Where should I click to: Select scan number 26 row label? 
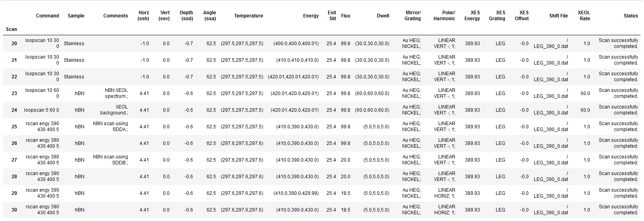[x=14, y=143]
